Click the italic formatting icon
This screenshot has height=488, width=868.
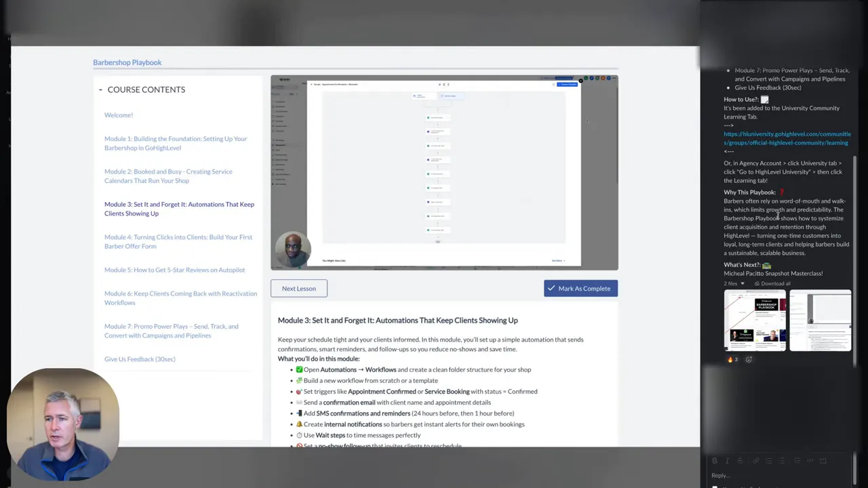pyautogui.click(x=728, y=461)
